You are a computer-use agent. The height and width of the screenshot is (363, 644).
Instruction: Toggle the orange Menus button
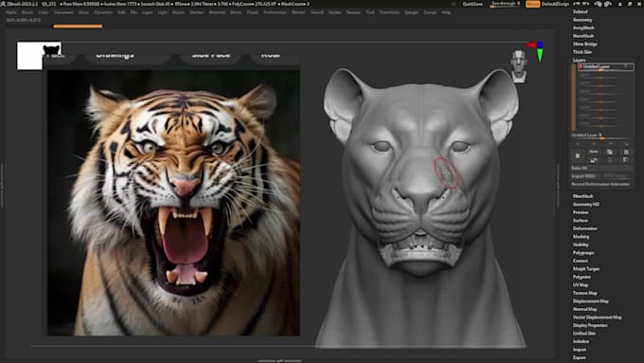532,4
